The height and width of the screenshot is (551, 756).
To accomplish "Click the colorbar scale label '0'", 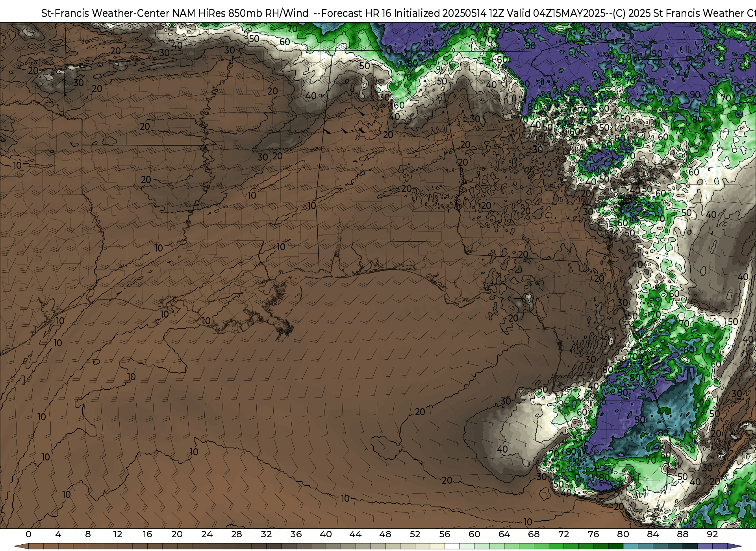I will point(28,534).
